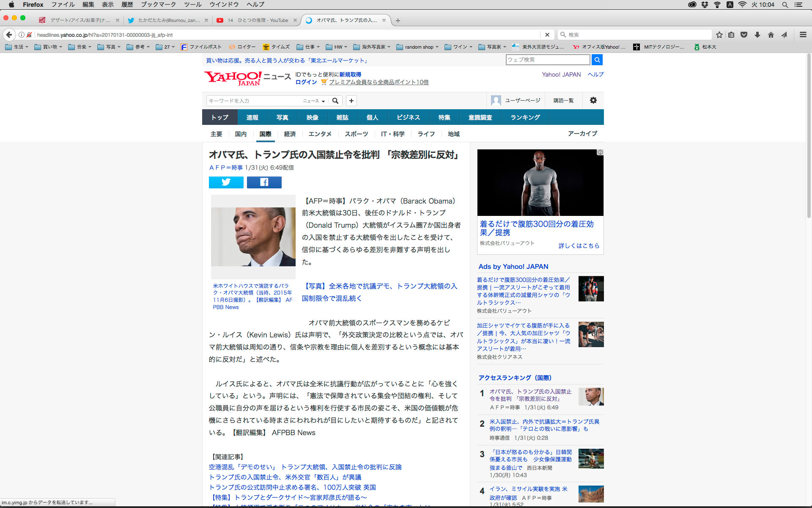The width and height of the screenshot is (812, 508).
Task: Open the ブックマーク menu in menu bar
Action: [158, 4]
